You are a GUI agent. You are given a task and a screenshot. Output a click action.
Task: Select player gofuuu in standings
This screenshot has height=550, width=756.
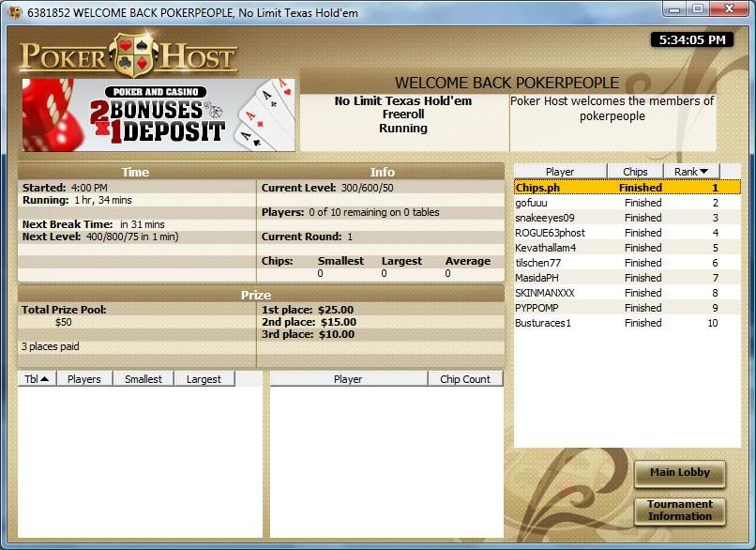(627, 203)
